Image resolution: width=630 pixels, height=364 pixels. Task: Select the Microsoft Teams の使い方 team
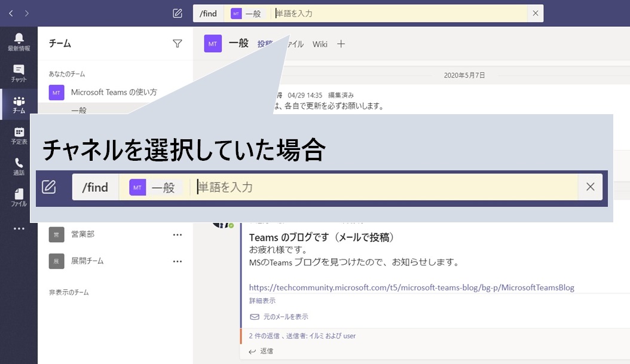[114, 93]
